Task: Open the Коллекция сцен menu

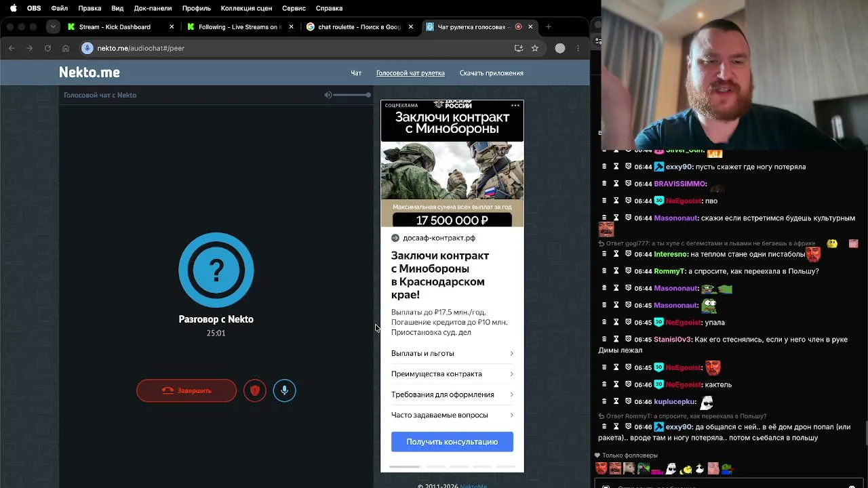Action: click(x=247, y=8)
